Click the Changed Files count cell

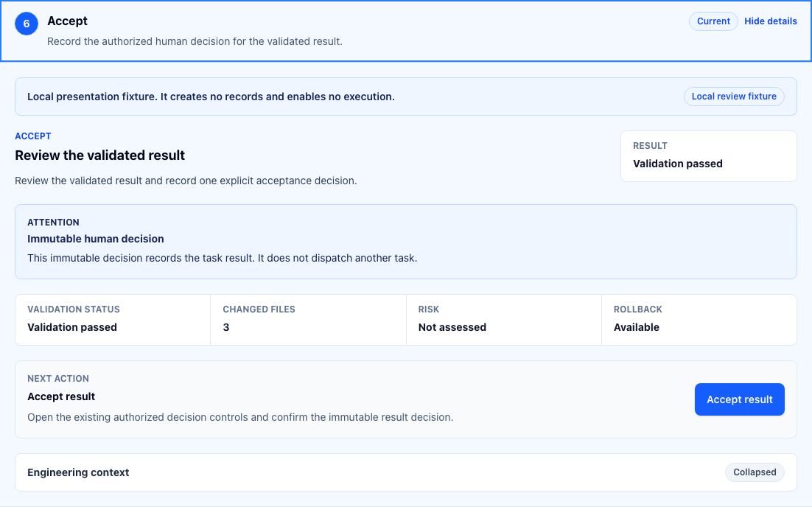[x=308, y=320]
